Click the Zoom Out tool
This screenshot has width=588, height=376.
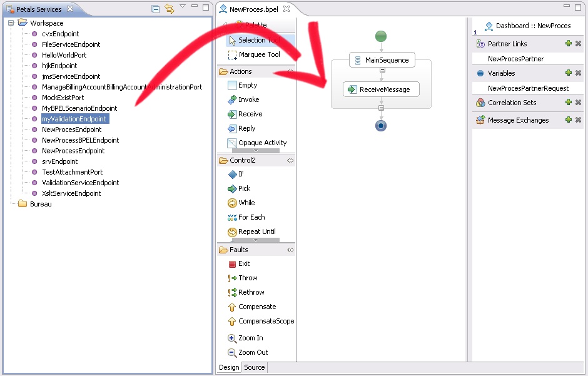pyautogui.click(x=253, y=352)
